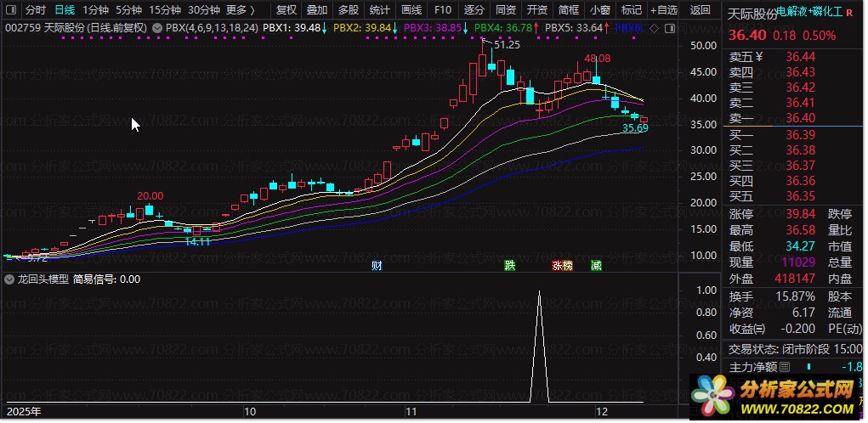Screen dimensions: 868x423
Task: Click the 龙回头模型 indicator name
Action: [43, 279]
